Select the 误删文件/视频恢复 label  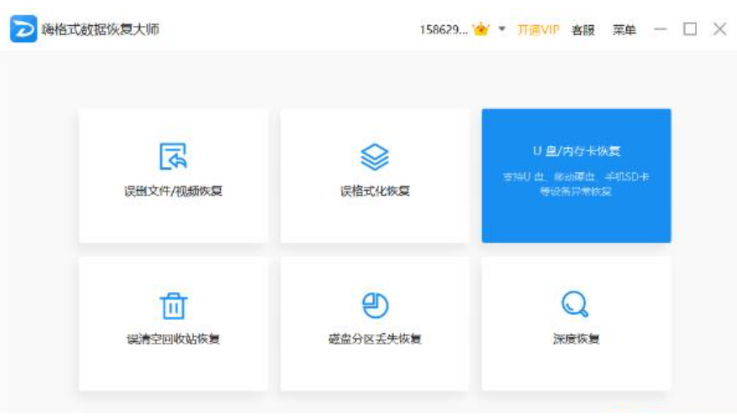(x=173, y=191)
